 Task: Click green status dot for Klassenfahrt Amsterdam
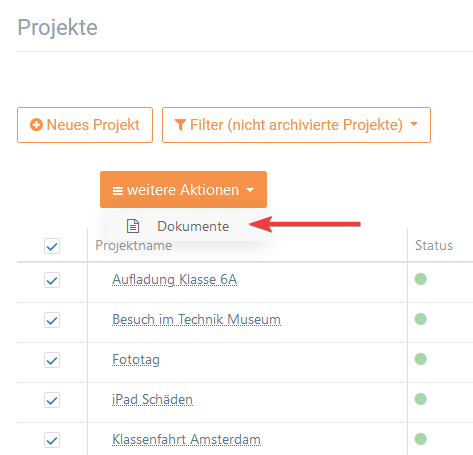coord(420,439)
